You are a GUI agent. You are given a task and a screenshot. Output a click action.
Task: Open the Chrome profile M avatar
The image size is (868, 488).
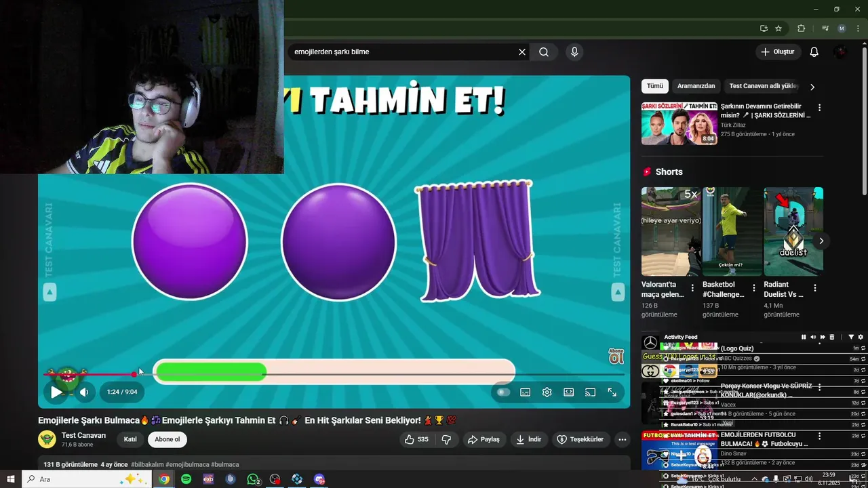pyautogui.click(x=842, y=28)
